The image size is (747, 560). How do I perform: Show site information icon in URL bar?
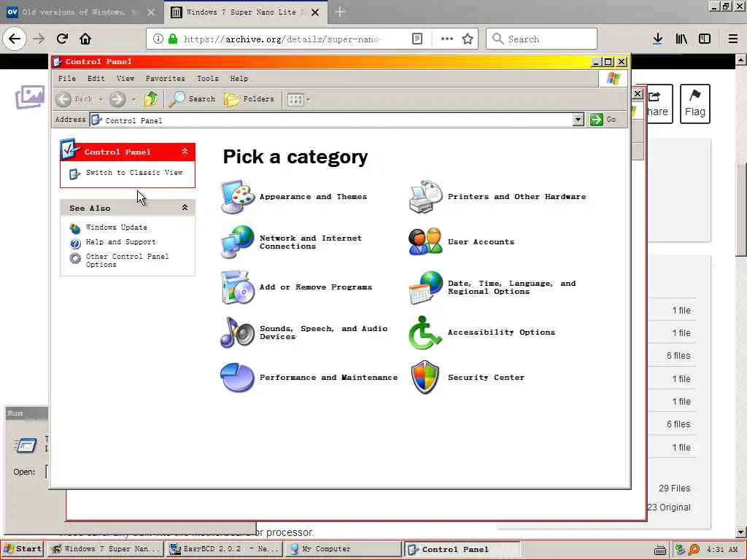pyautogui.click(x=158, y=39)
